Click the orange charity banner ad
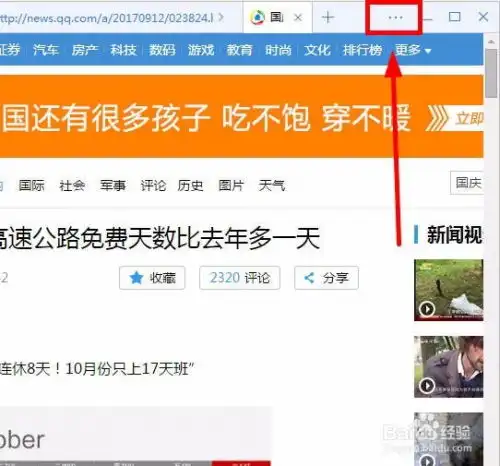 242,116
